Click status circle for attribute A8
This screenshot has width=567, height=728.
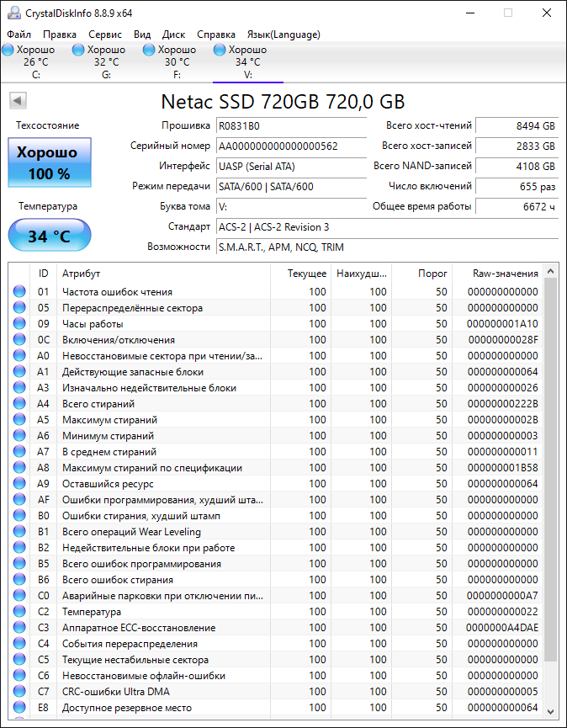[x=19, y=468]
